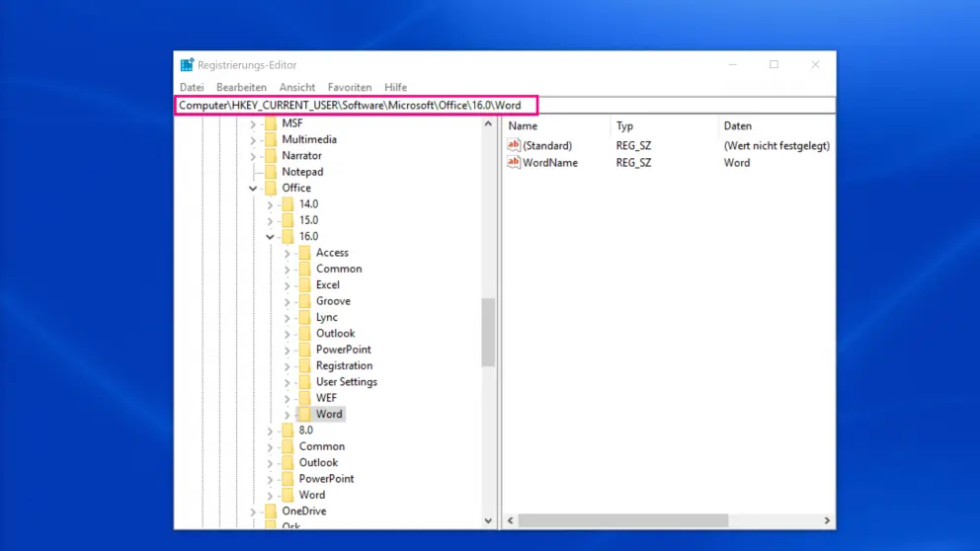Open the Datei menu

tap(191, 87)
